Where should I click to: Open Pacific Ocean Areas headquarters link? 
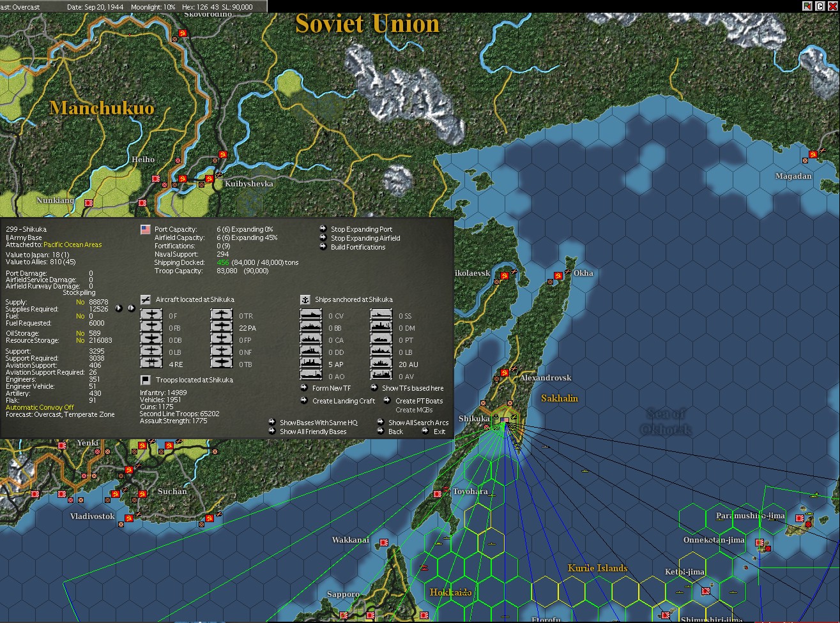[73, 244]
